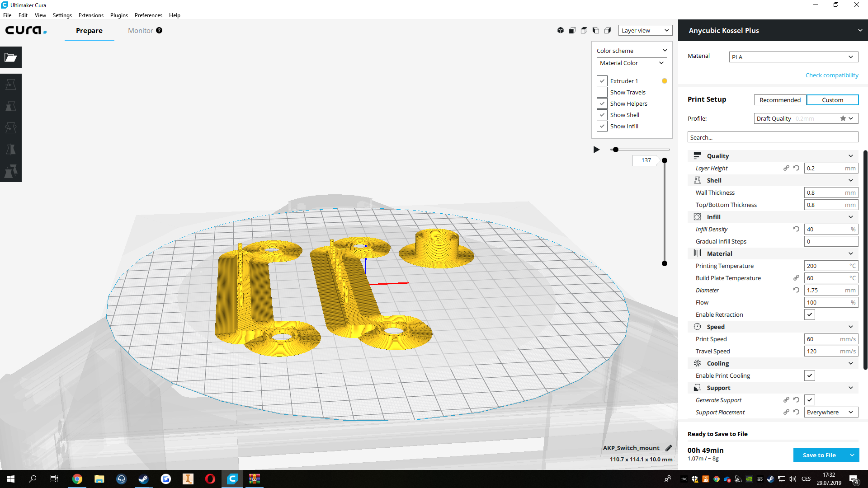The height and width of the screenshot is (488, 868).
Task: Open the Material Color scheme dropdown
Action: [632, 63]
